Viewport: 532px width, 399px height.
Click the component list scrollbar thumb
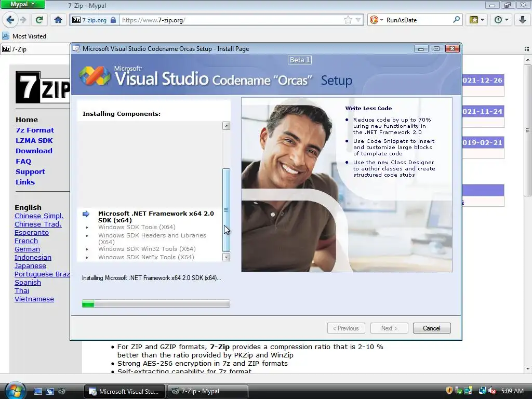point(226,210)
